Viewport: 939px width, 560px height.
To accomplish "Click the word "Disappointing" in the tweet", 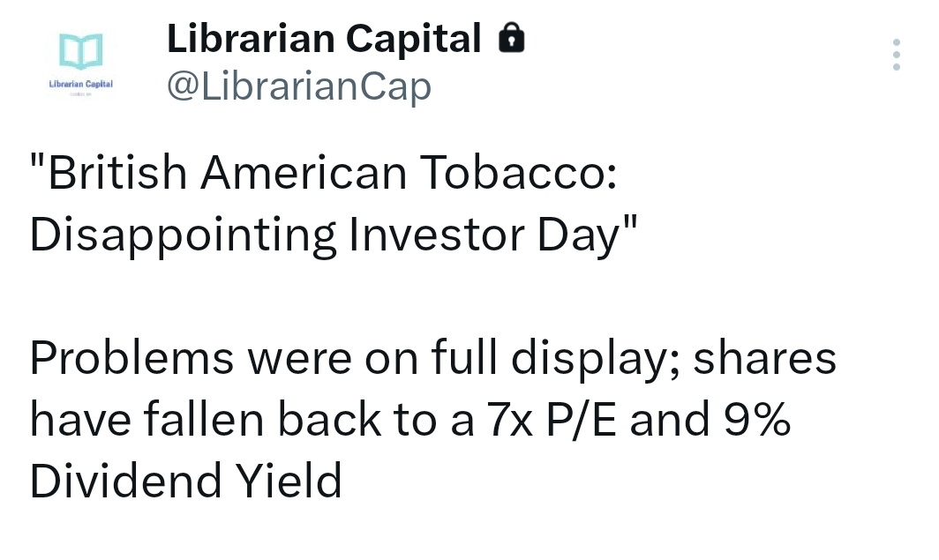I will tap(184, 236).
